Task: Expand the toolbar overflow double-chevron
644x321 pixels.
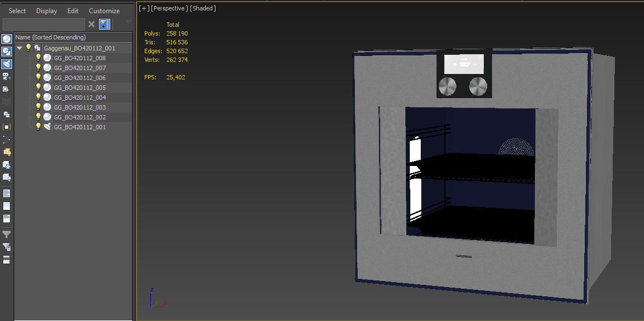Action: (128, 21)
